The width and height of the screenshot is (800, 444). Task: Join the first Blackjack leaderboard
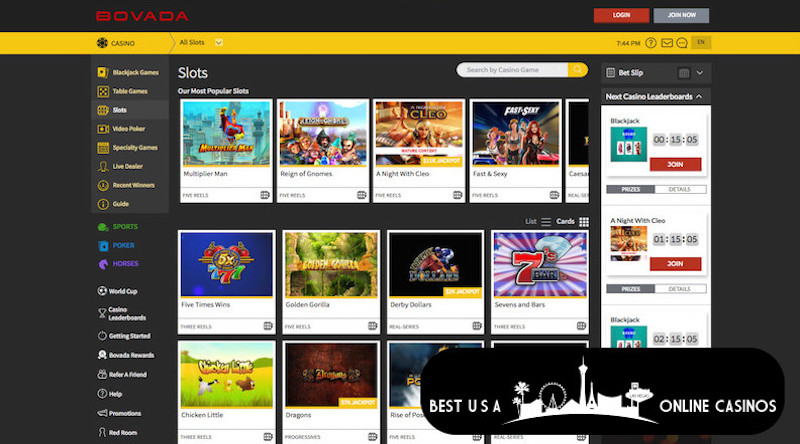pos(676,164)
